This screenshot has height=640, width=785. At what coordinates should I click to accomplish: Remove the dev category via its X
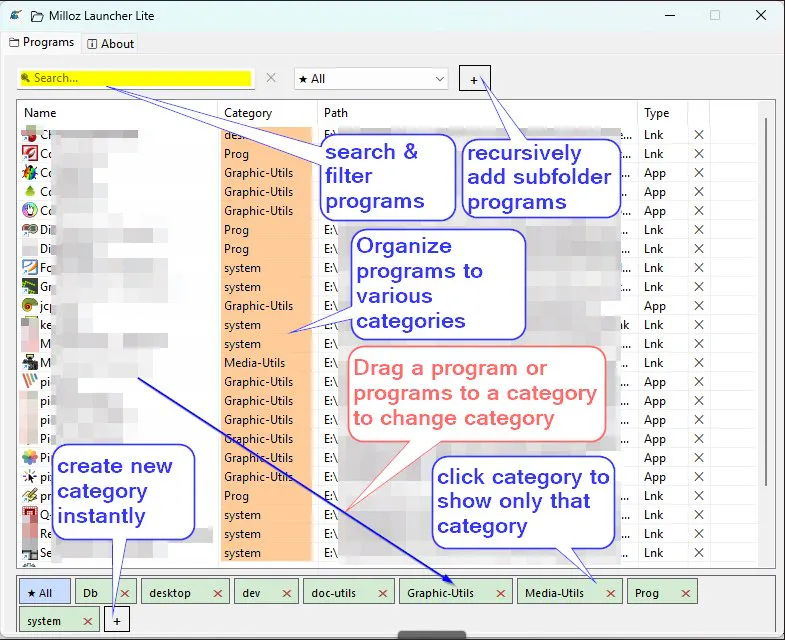[x=286, y=593]
